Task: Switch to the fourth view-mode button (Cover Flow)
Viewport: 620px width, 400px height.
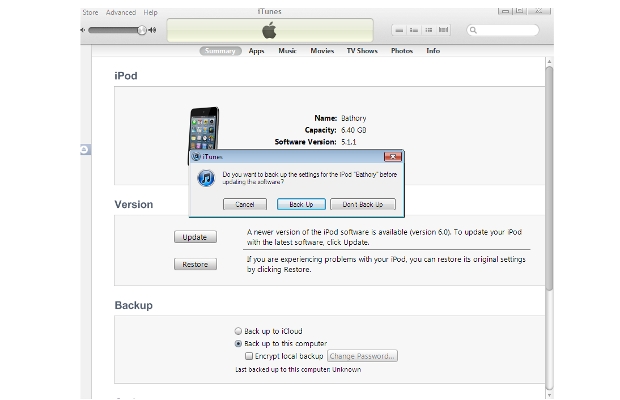Action: pos(443,30)
